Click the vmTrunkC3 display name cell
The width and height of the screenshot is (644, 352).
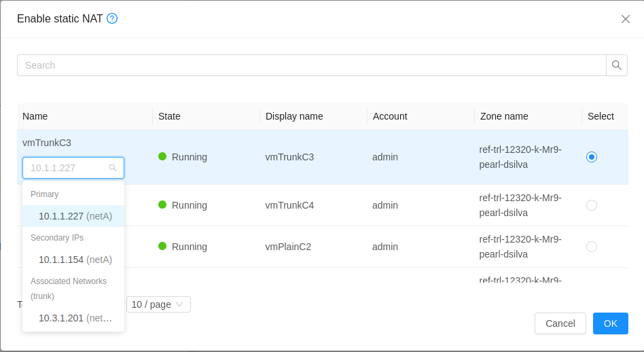(289, 157)
